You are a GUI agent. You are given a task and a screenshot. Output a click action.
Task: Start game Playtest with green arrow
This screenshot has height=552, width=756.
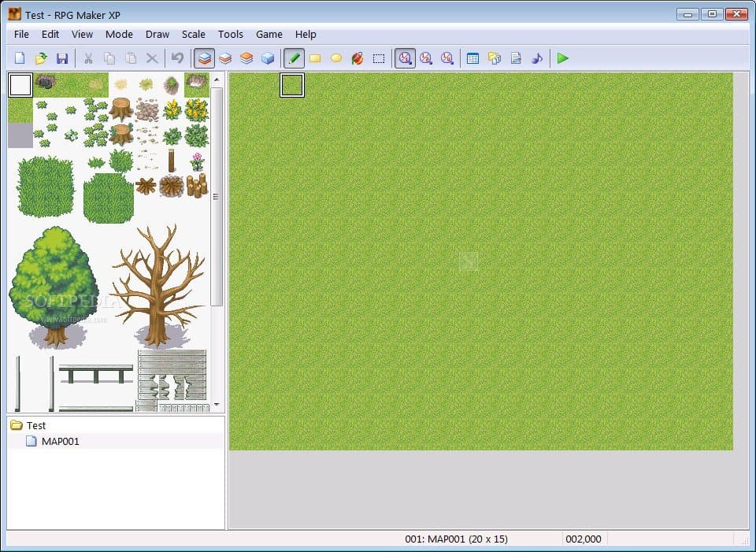[x=562, y=58]
